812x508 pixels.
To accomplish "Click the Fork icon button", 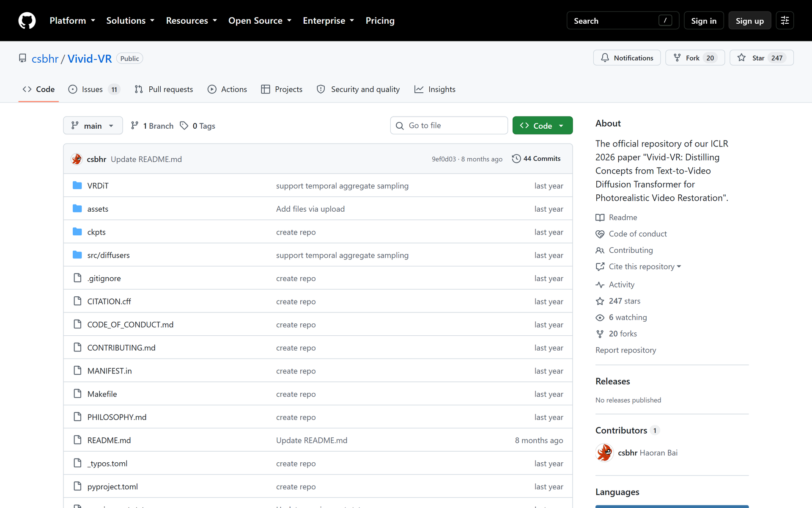I will tap(695, 58).
